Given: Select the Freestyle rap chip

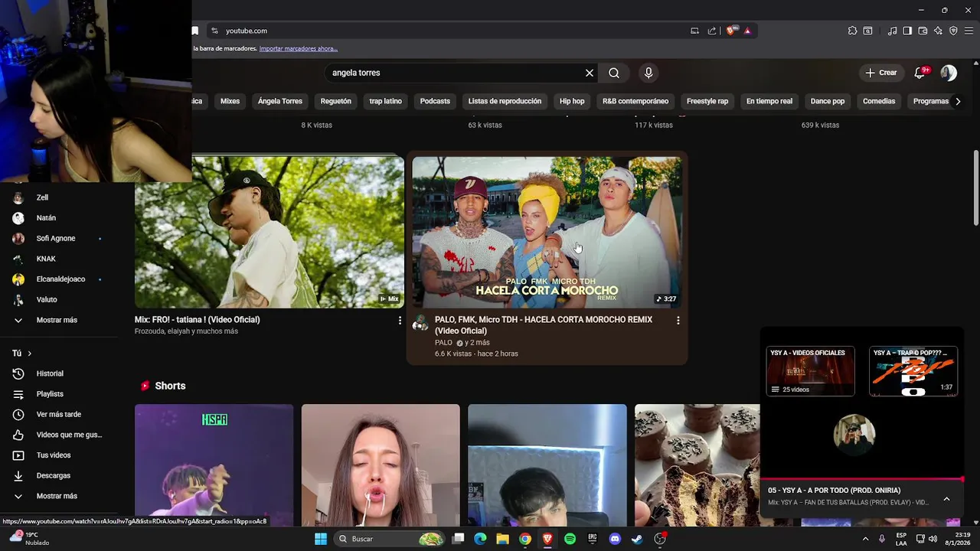Looking at the screenshot, I should tap(707, 101).
